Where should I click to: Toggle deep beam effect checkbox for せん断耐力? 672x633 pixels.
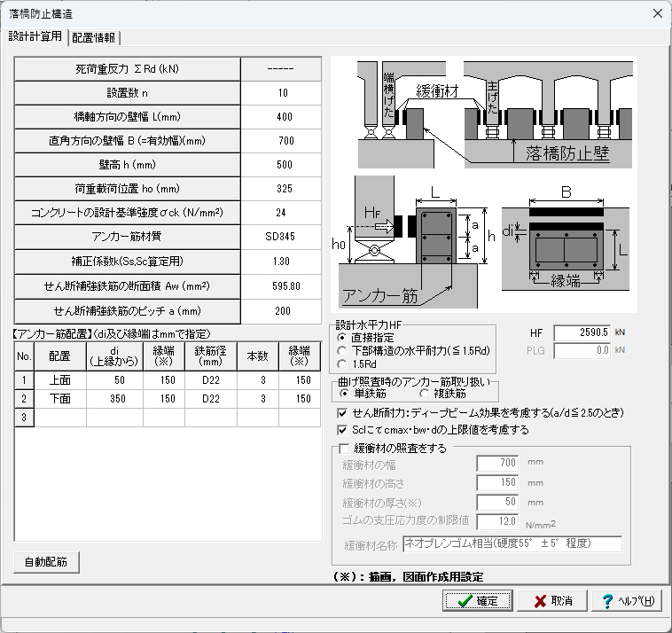pos(344,412)
